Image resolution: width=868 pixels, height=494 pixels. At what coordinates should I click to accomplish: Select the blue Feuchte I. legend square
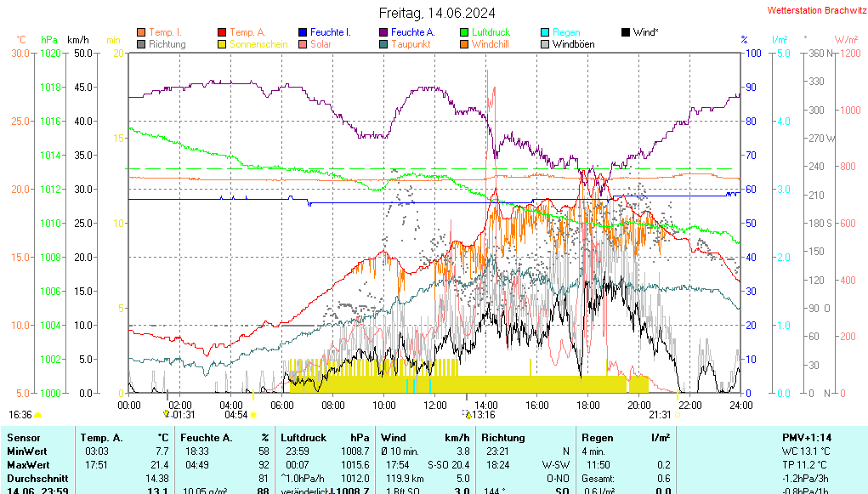[x=303, y=32]
